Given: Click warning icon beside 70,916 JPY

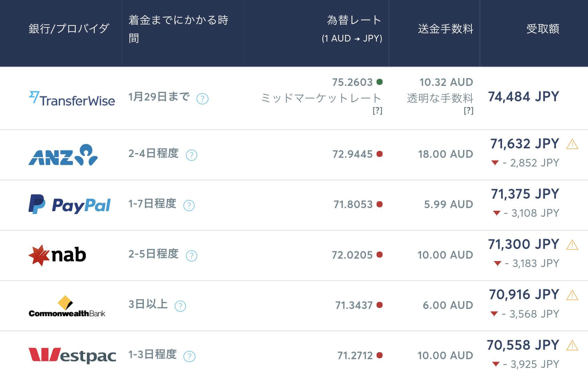Looking at the screenshot, I should (572, 295).
